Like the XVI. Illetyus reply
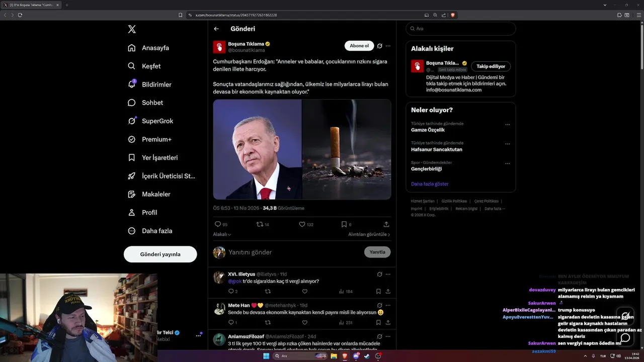This screenshot has width=644, height=362. (305, 291)
